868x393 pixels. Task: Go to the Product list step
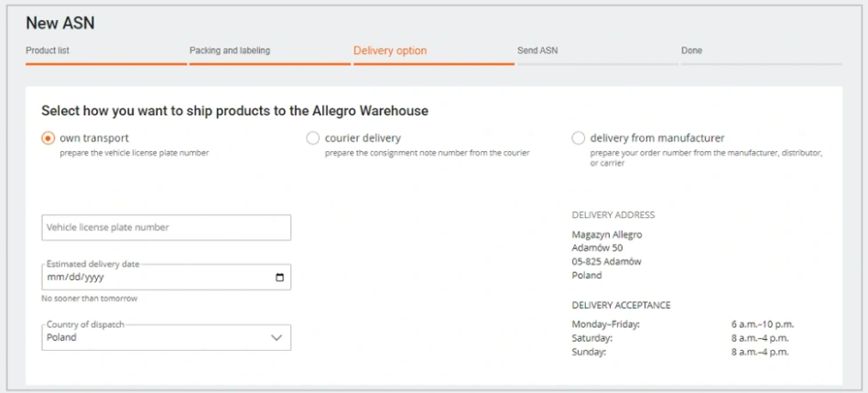coord(48,50)
